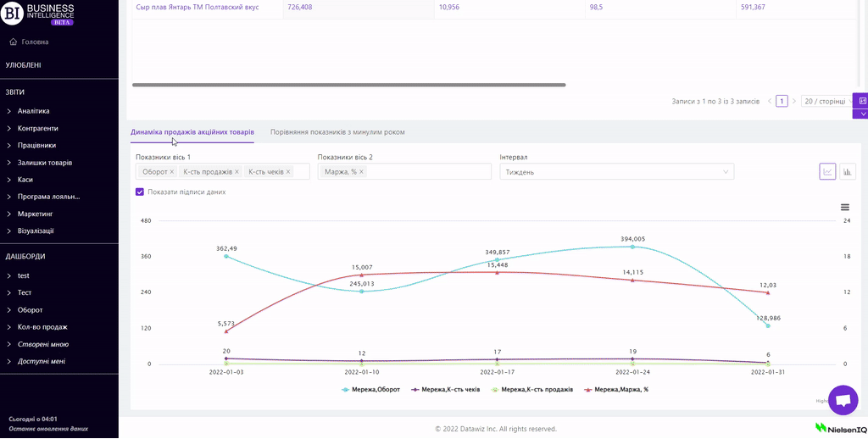The height and width of the screenshot is (439, 868).
Task: Switch to line chart view
Action: (x=827, y=171)
